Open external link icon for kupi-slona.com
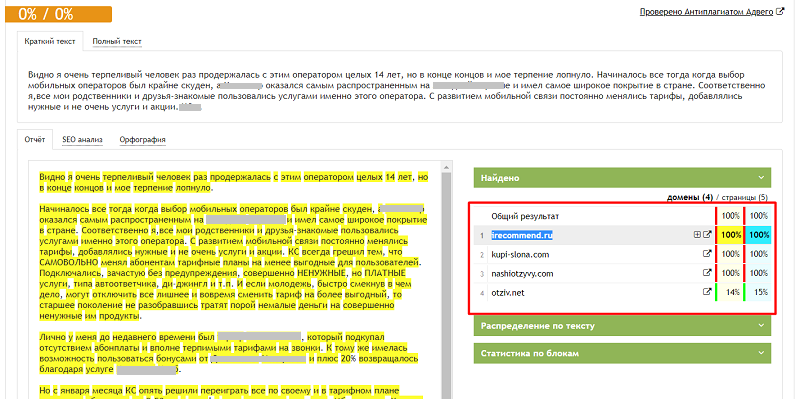This screenshot has width=800, height=399. click(707, 254)
